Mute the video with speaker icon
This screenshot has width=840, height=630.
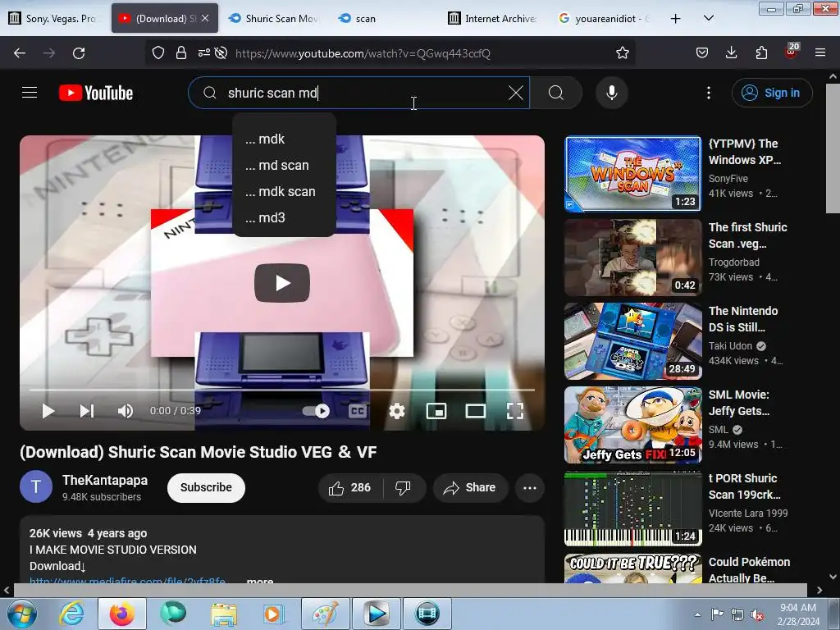point(126,411)
